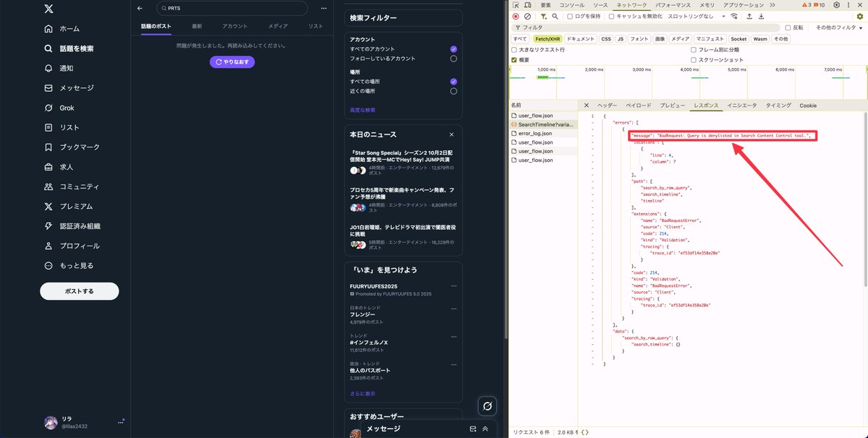Open network search magnifier icon
This screenshot has height=438, width=868.
[555, 16]
